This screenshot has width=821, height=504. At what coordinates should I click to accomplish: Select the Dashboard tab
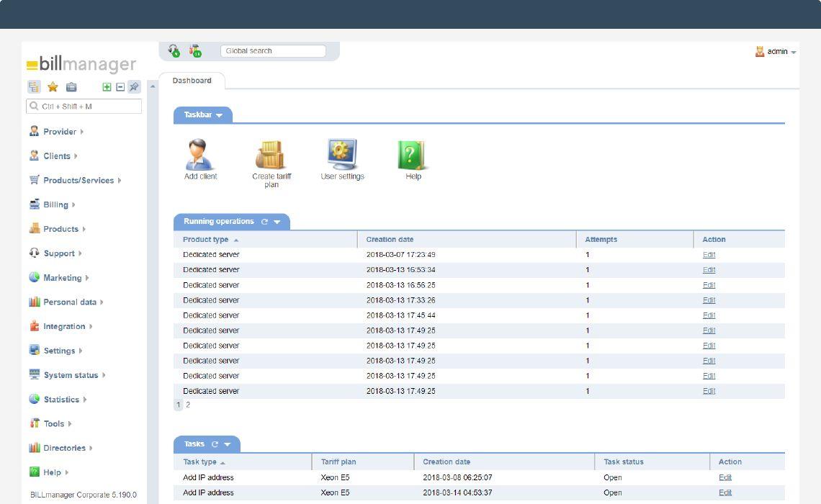pos(192,81)
